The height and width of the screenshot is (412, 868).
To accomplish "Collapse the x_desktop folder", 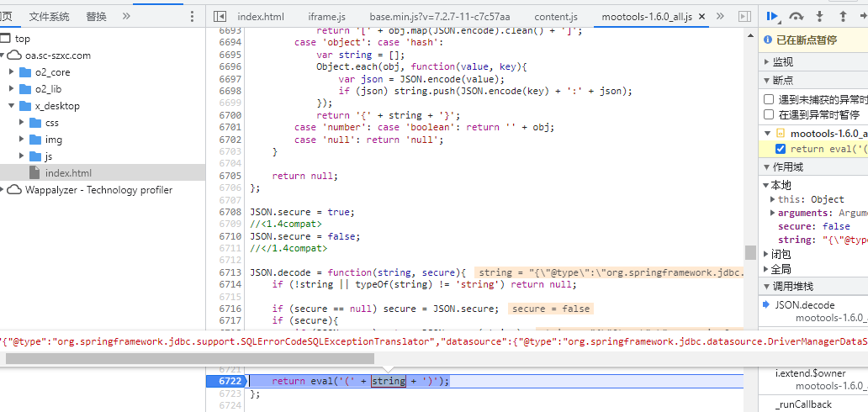I will pos(12,106).
